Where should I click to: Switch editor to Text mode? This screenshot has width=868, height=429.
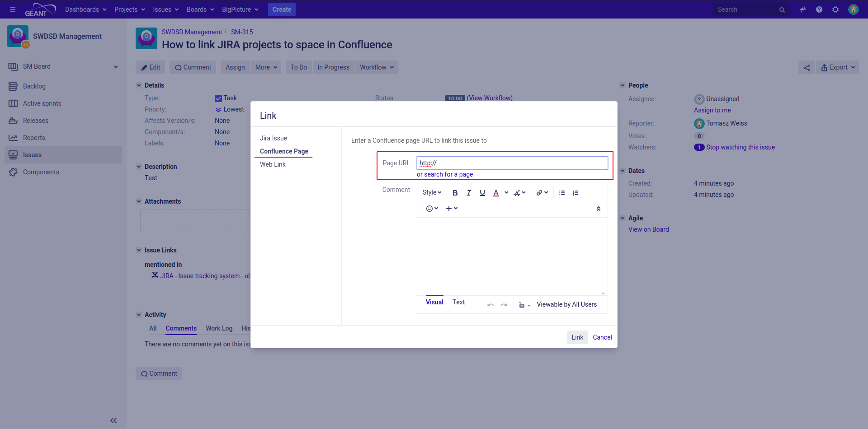458,302
